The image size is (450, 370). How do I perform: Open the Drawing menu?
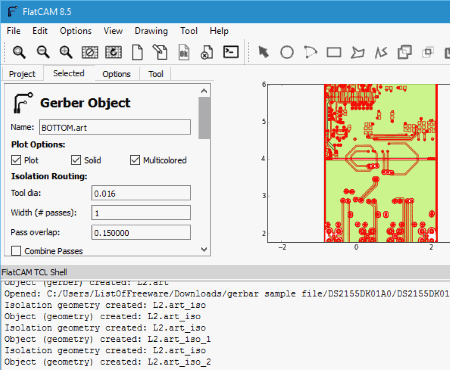(x=151, y=31)
